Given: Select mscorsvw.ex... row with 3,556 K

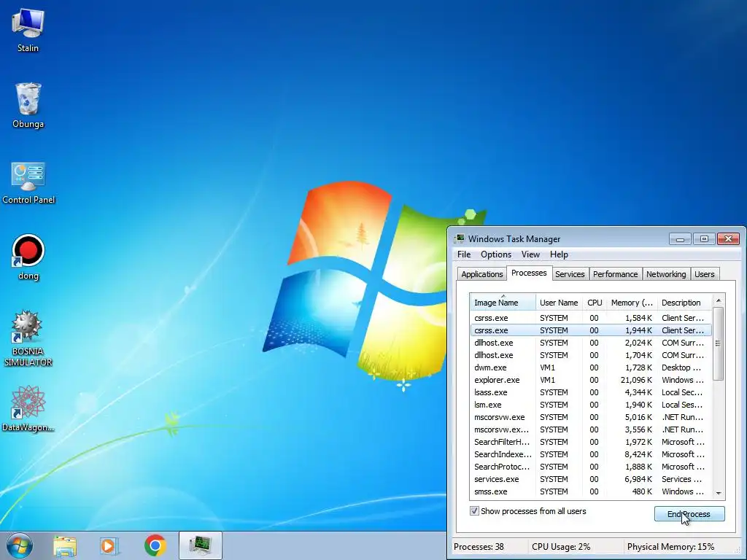Looking at the screenshot, I should (591, 429).
